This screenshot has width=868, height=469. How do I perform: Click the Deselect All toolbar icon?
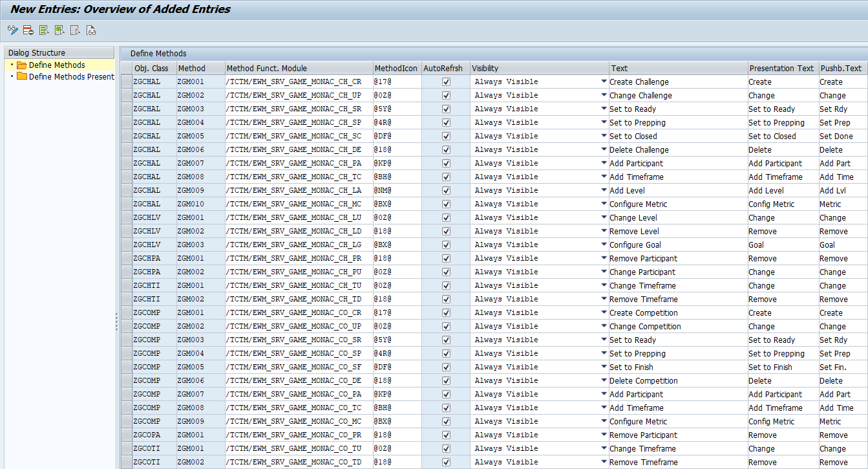(75, 30)
